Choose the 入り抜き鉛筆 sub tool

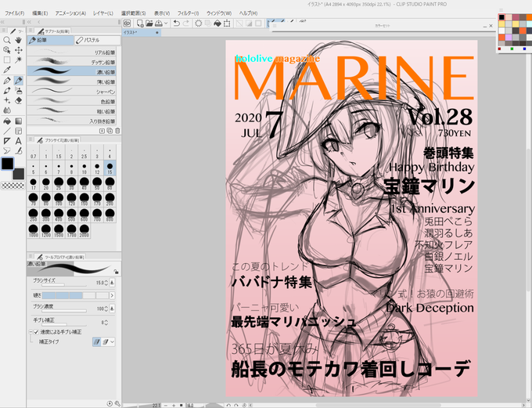(x=72, y=121)
